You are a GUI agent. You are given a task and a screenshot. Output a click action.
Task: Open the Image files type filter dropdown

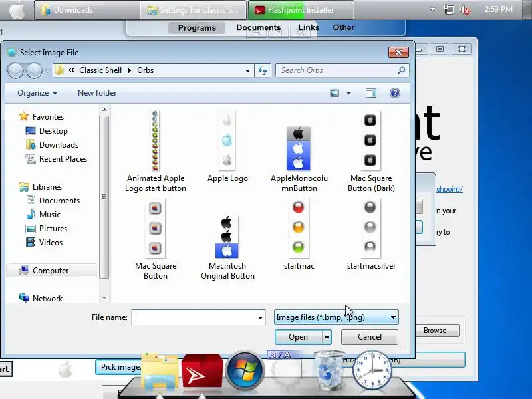[x=336, y=317]
